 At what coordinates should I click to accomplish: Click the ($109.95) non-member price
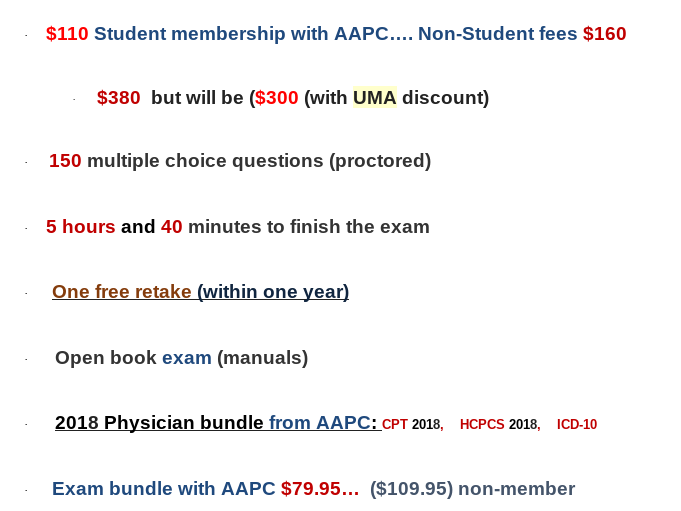(411, 489)
